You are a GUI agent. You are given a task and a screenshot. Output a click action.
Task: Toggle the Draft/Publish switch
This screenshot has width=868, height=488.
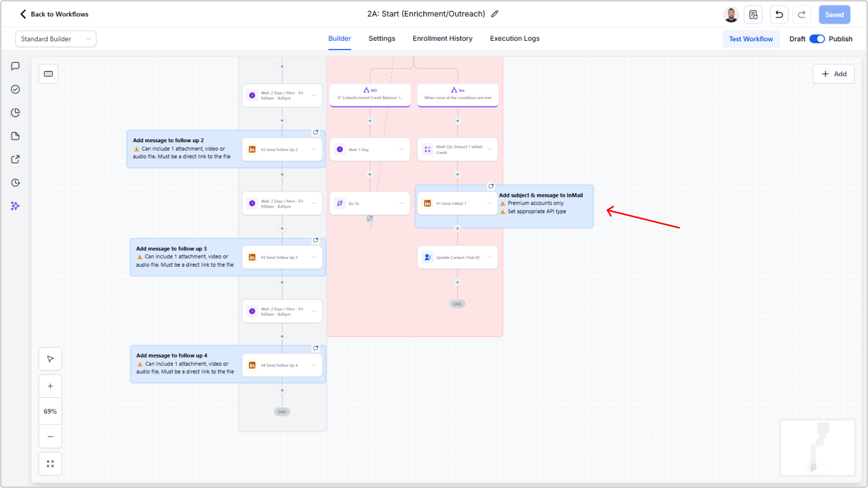817,39
